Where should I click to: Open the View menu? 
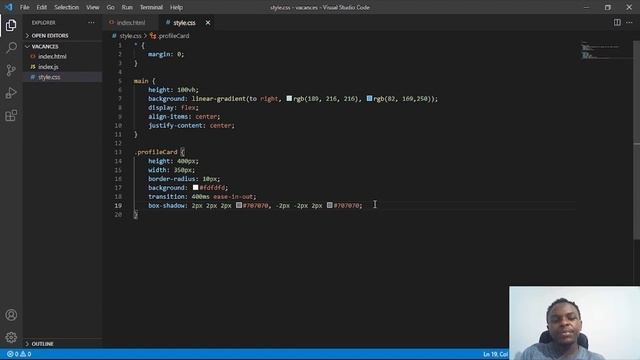[93, 7]
